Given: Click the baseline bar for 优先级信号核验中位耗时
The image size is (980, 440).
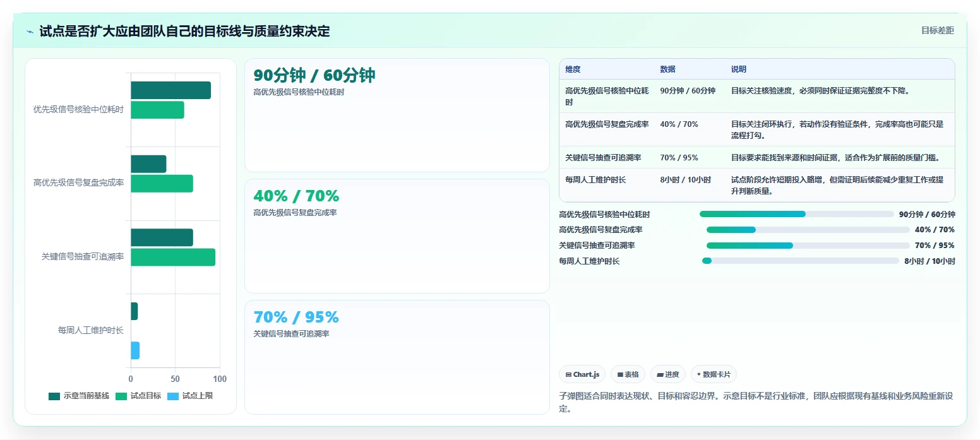Looking at the screenshot, I should 170,90.
